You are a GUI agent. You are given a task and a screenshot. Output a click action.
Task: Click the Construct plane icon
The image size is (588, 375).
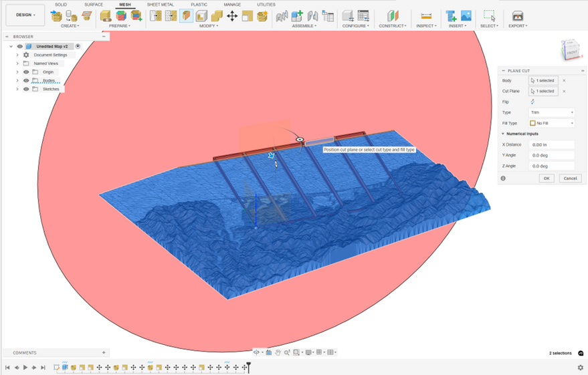(393, 15)
